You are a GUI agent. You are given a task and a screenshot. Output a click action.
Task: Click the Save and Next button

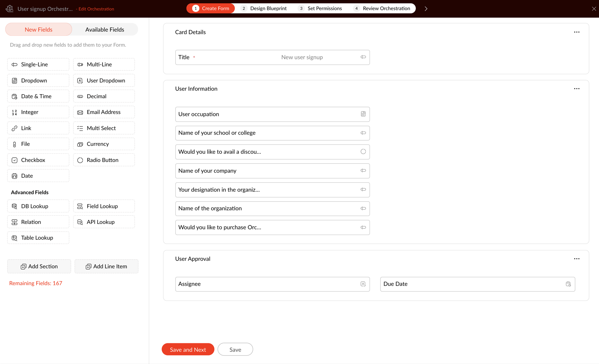pyautogui.click(x=188, y=349)
